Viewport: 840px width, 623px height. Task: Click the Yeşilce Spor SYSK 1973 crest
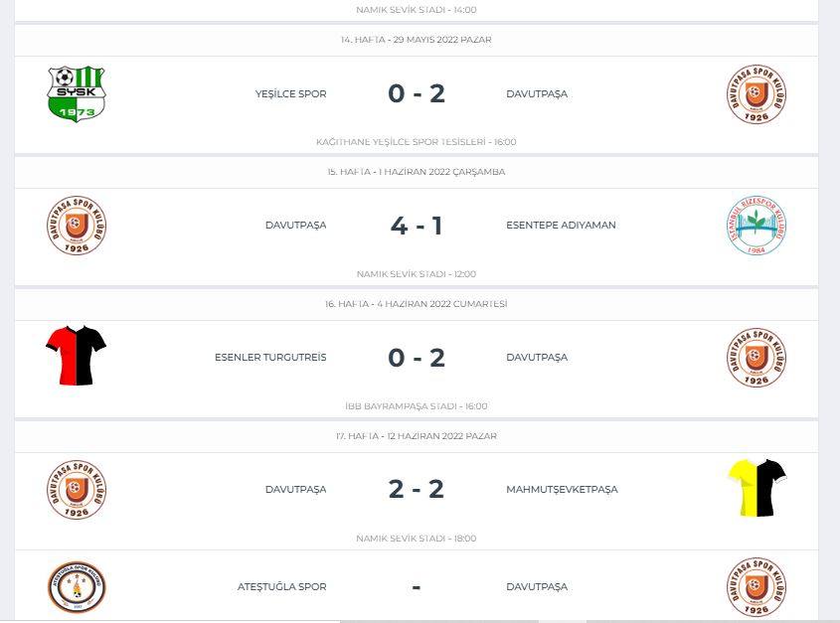pyautogui.click(x=77, y=93)
